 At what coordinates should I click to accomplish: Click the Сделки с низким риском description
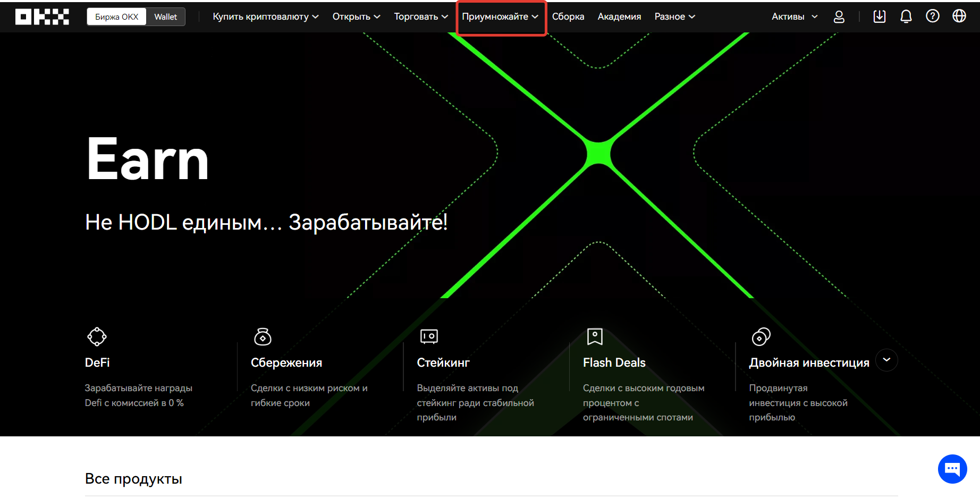pos(309,395)
